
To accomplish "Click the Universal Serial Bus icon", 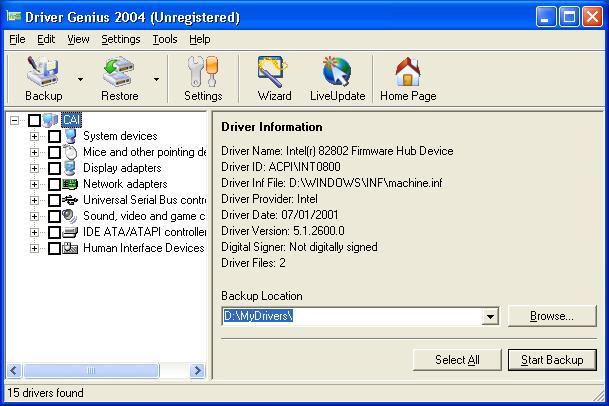I will coord(70,200).
